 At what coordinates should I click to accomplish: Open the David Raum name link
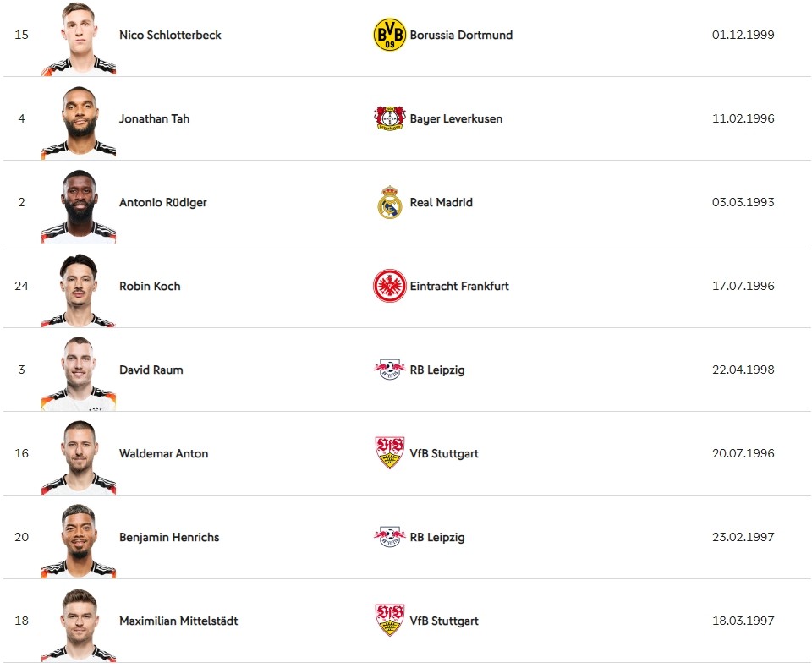151,370
